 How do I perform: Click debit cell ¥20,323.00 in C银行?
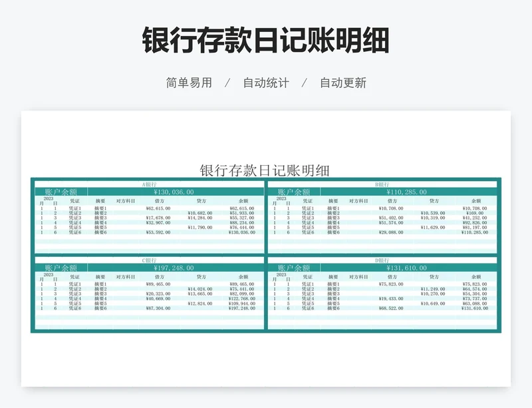[158, 294]
